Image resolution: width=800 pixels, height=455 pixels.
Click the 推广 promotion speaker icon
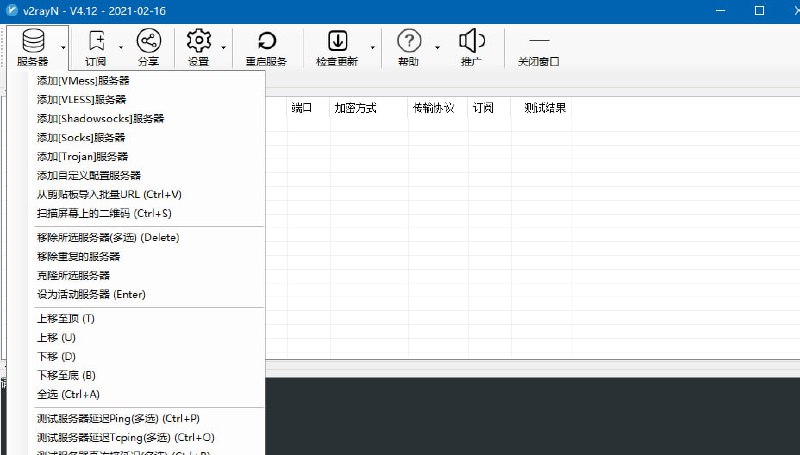(x=472, y=41)
